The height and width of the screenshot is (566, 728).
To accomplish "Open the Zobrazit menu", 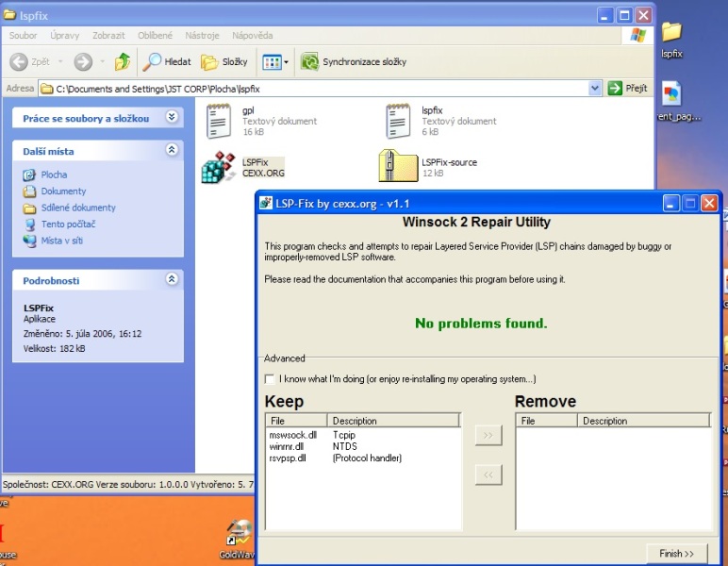I will click(x=108, y=36).
